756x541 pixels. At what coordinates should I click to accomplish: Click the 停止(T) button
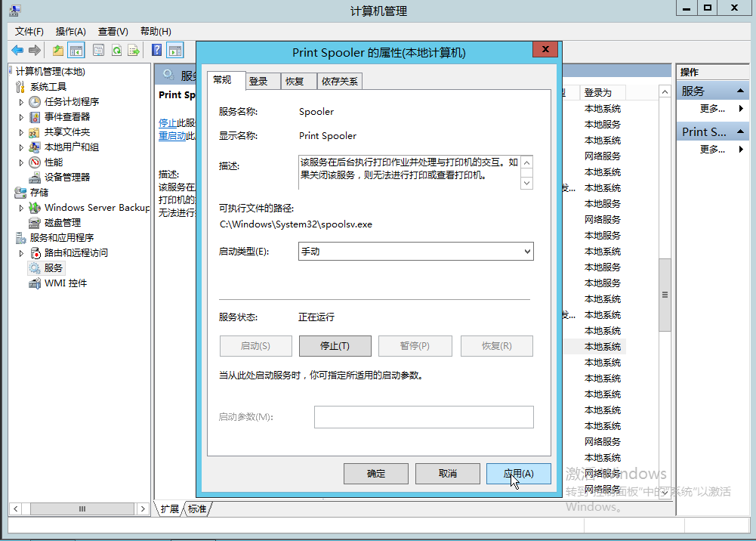click(335, 345)
